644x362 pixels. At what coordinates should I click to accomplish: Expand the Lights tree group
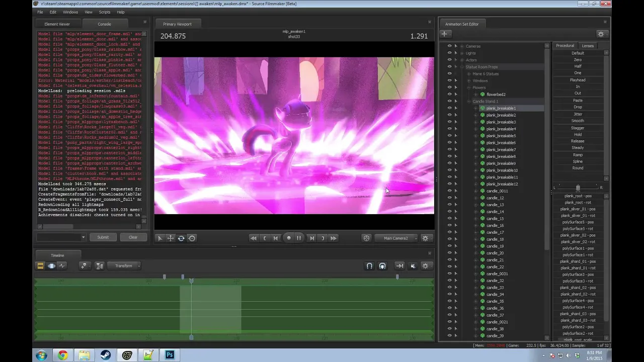pyautogui.click(x=462, y=53)
